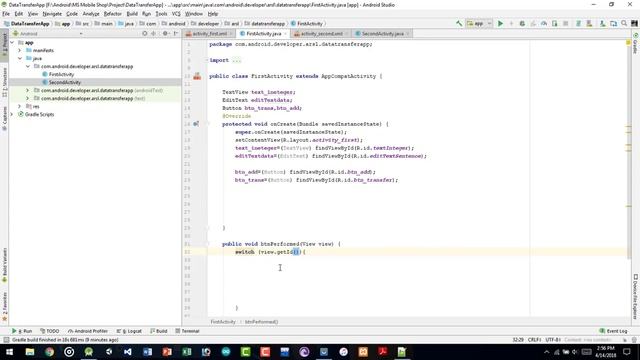Expand the androidTest package arrow

click(x=28, y=90)
